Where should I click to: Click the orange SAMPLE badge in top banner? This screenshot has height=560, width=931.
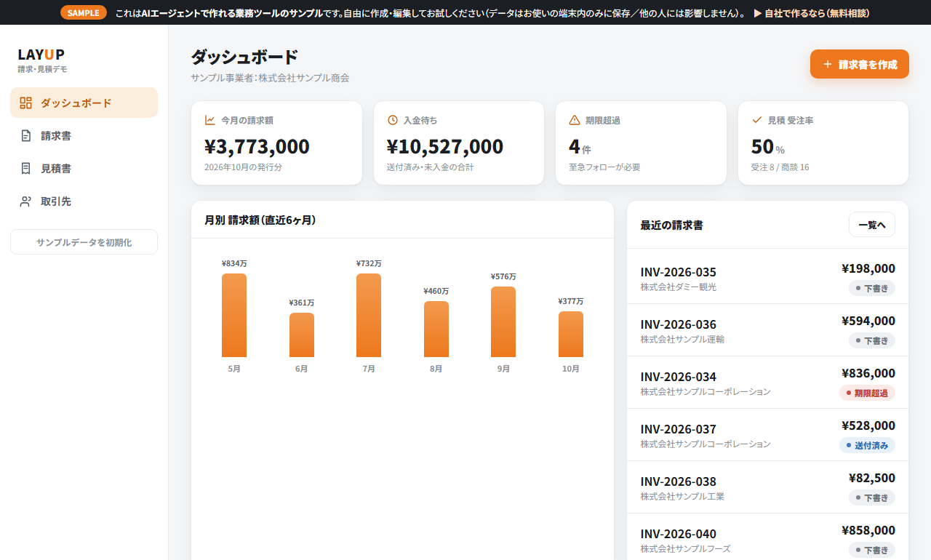coord(84,12)
